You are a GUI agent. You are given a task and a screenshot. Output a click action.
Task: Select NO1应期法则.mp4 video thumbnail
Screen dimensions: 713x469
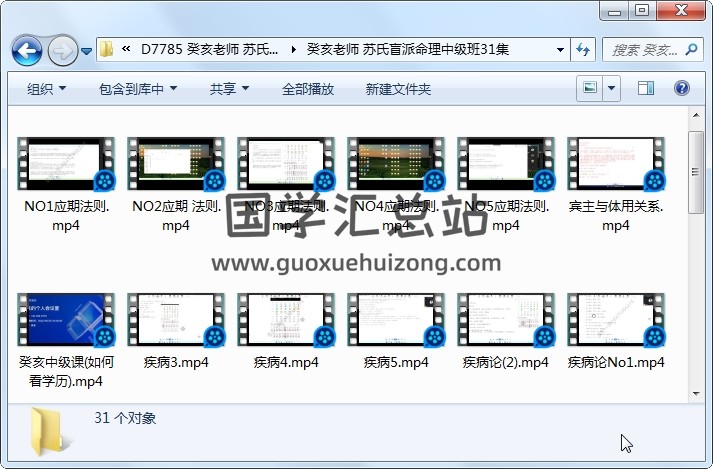coord(66,164)
